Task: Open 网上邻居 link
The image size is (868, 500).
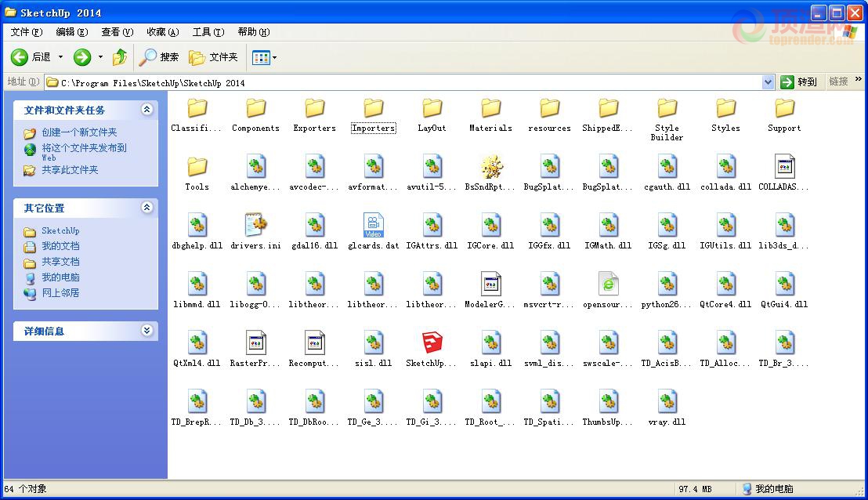Action: [x=60, y=292]
